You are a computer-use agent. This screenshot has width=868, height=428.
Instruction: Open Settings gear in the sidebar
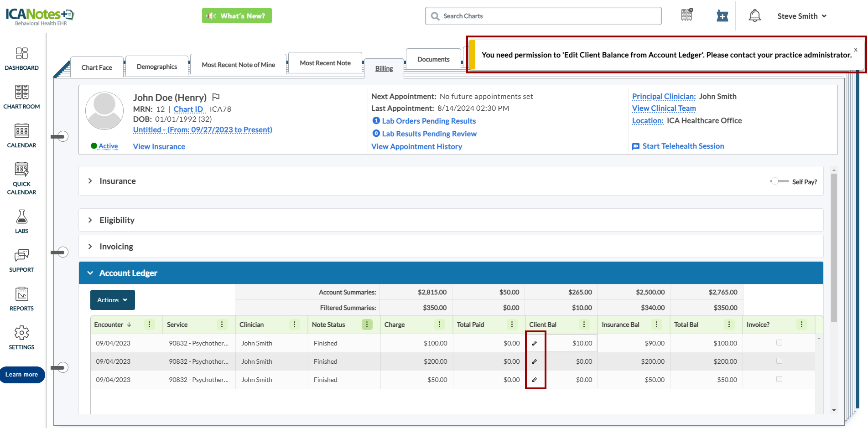pyautogui.click(x=21, y=337)
